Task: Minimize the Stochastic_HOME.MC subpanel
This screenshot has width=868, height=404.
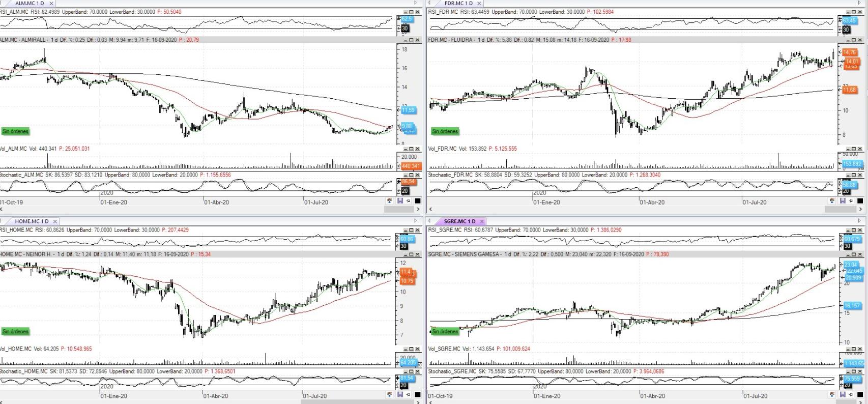Action: [x=406, y=371]
